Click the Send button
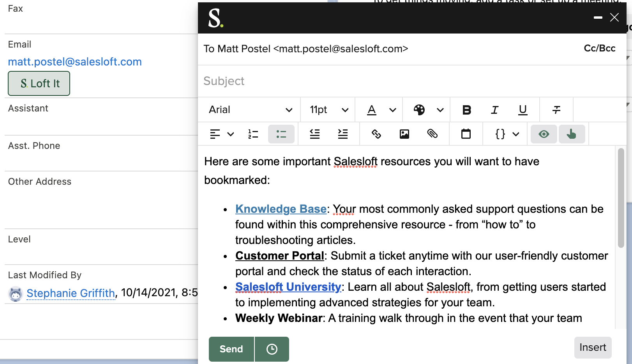This screenshot has height=364, width=632. tap(231, 349)
